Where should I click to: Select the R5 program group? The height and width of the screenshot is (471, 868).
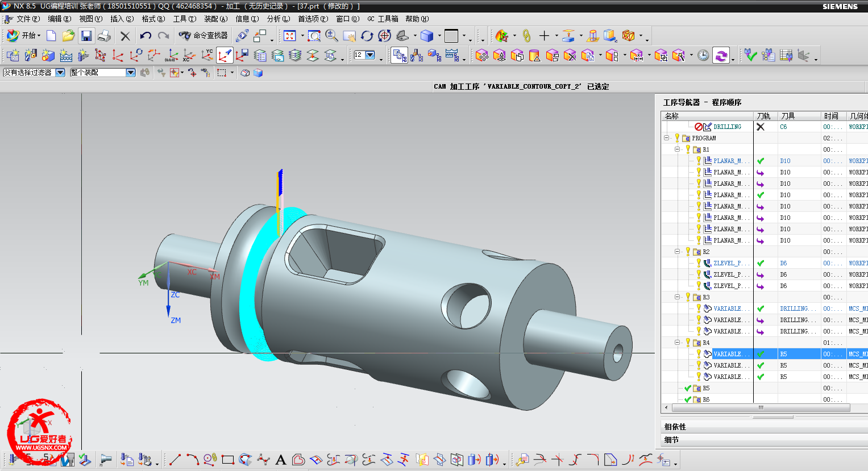click(764, 388)
